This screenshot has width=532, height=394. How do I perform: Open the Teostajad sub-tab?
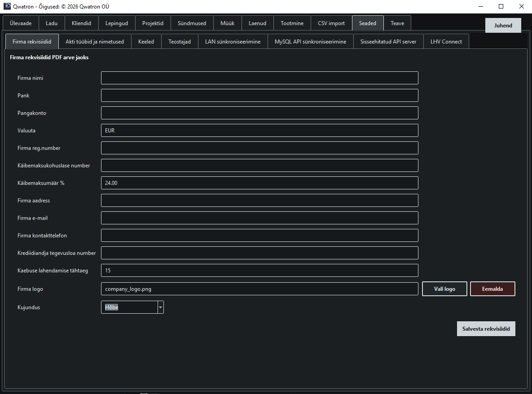tap(180, 41)
